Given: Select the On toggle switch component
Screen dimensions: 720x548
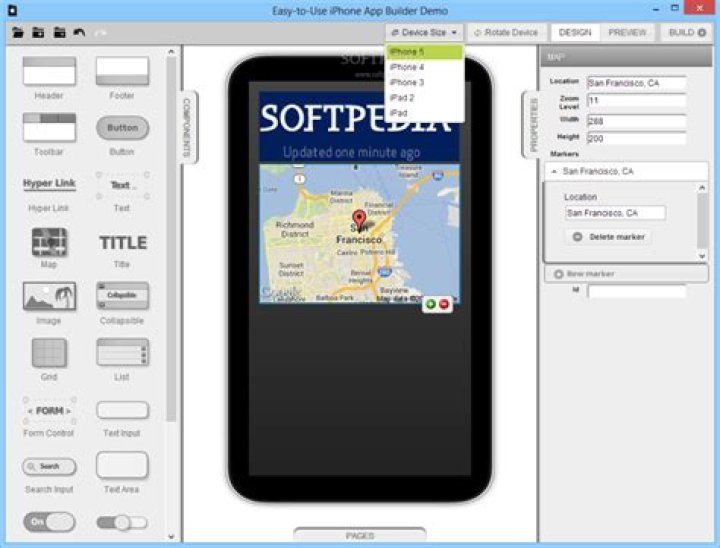Looking at the screenshot, I should (x=49, y=522).
